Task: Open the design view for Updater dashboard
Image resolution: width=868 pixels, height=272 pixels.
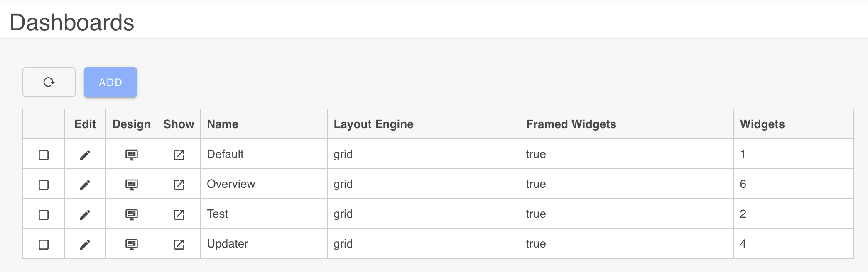Action: point(131,244)
